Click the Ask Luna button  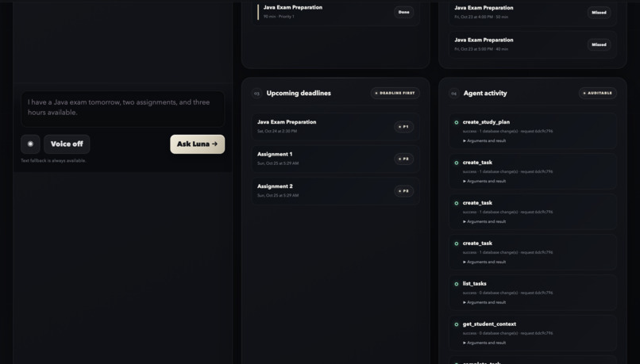[x=197, y=144]
